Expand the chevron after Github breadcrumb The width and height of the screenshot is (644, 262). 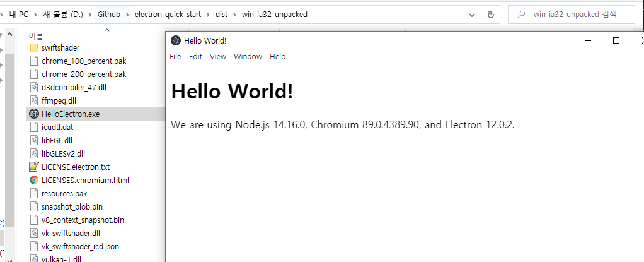[127, 15]
